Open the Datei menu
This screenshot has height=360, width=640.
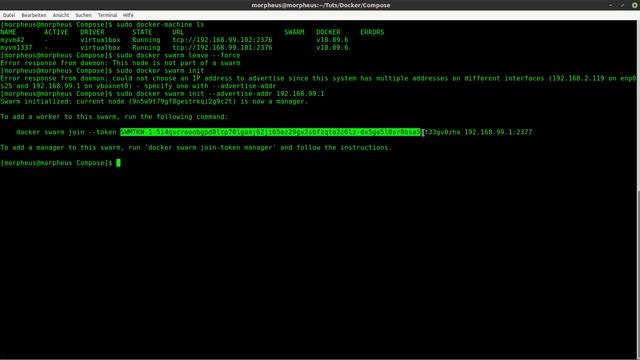(9, 15)
